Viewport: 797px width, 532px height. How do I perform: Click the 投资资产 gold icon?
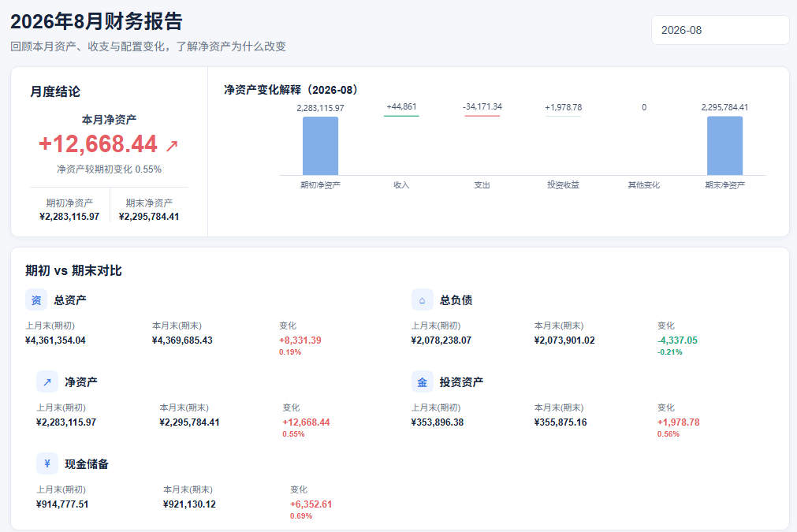[x=422, y=381]
